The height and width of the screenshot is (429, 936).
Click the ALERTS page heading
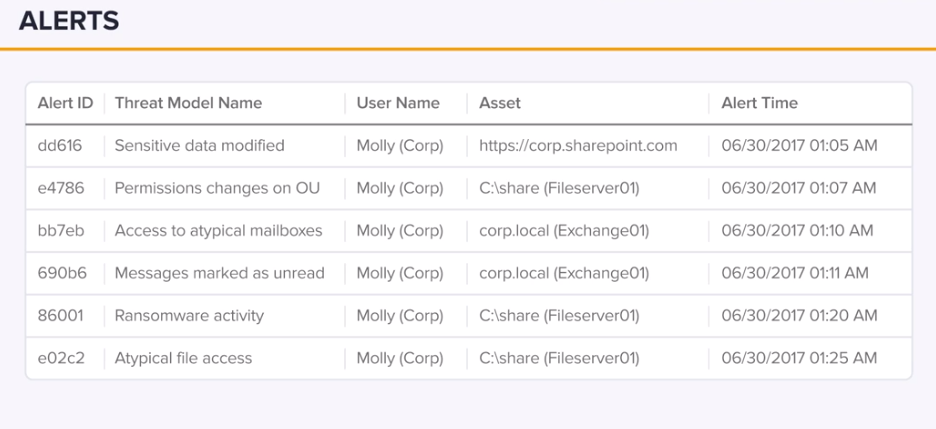click(69, 21)
